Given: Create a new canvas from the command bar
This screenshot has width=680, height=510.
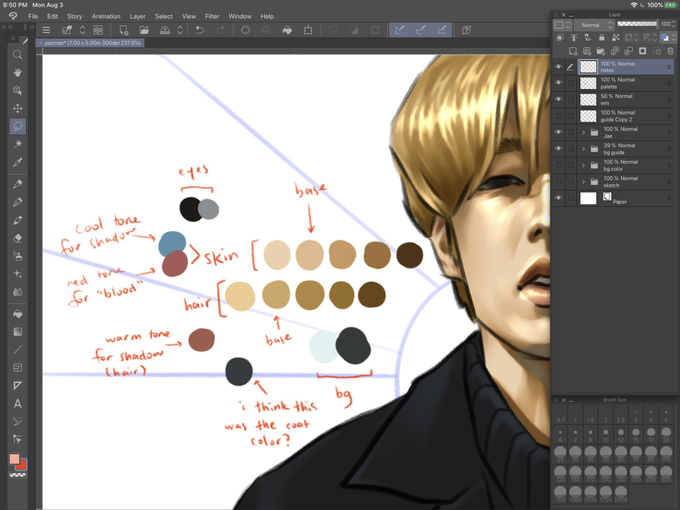Looking at the screenshot, I should [124, 30].
